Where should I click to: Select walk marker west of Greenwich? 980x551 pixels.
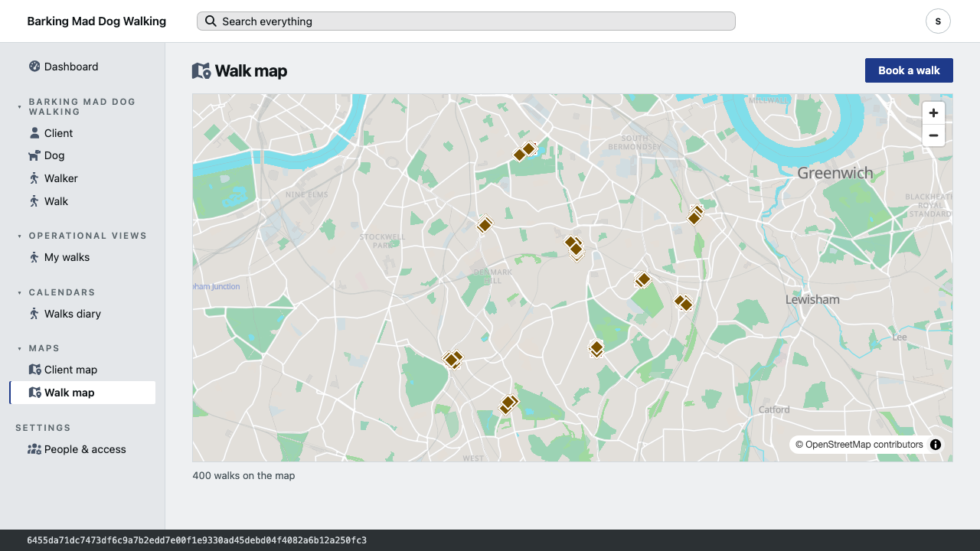695,216
